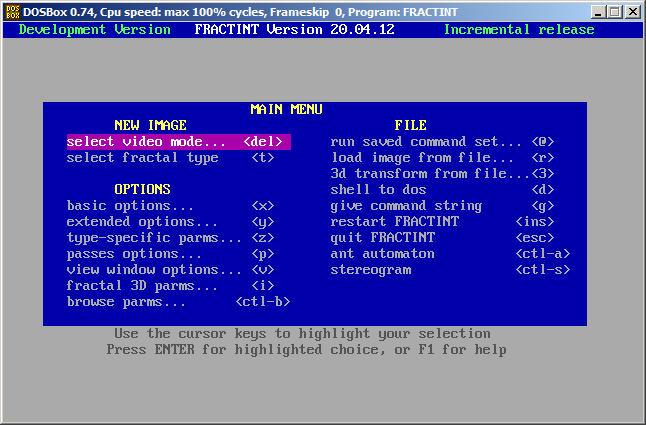646x425 pixels.
Task: Select 'load image from file...' entry
Action: click(x=442, y=158)
